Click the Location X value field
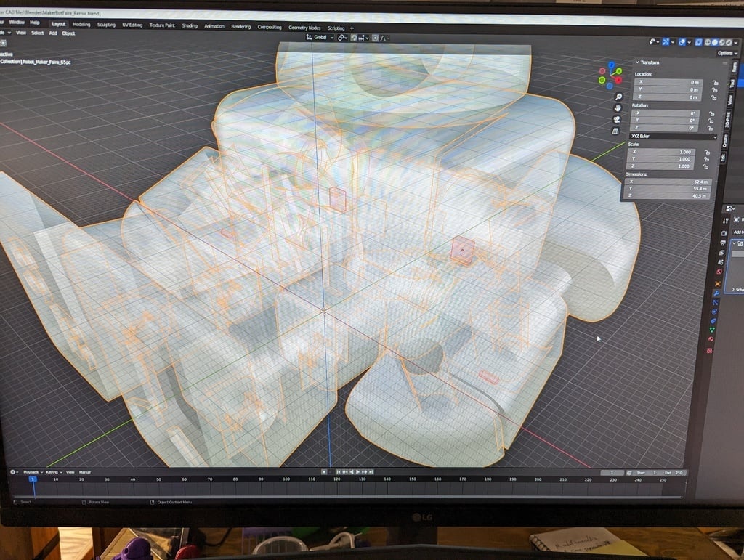The width and height of the screenshot is (744, 560). coord(668,82)
